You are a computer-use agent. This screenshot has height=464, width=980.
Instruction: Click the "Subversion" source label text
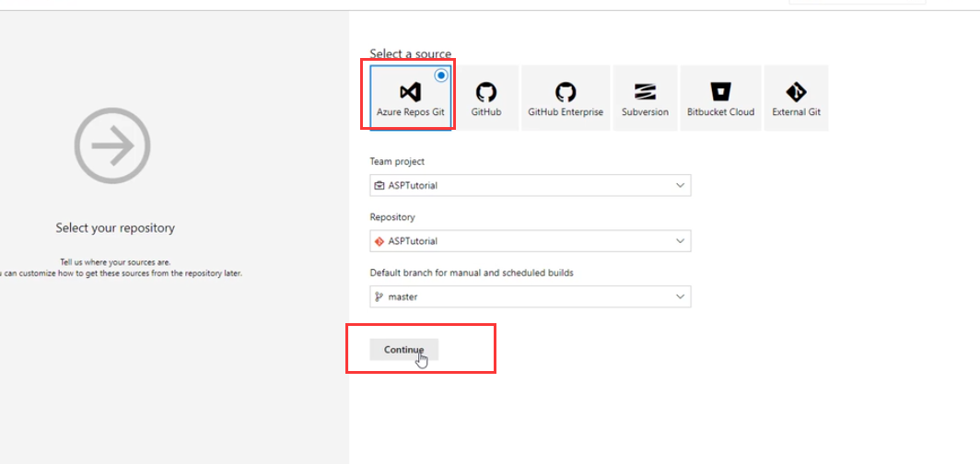(645, 112)
